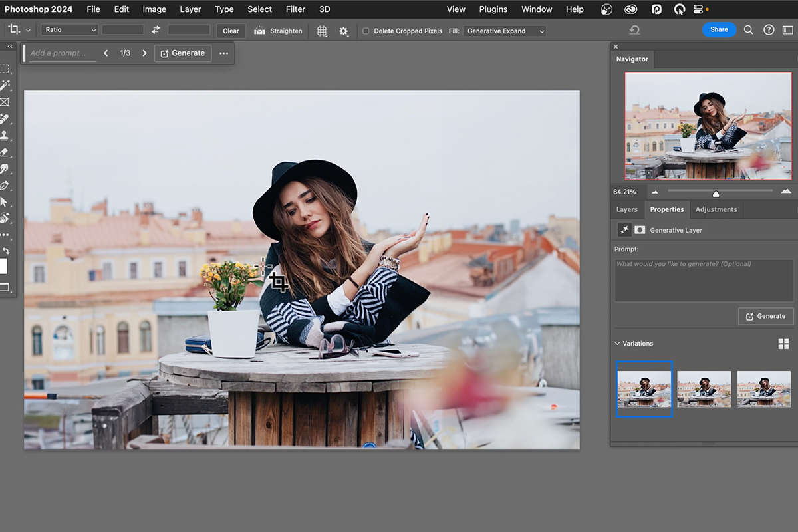798x532 pixels.
Task: Select the second variation thumbnail
Action: [x=704, y=389]
